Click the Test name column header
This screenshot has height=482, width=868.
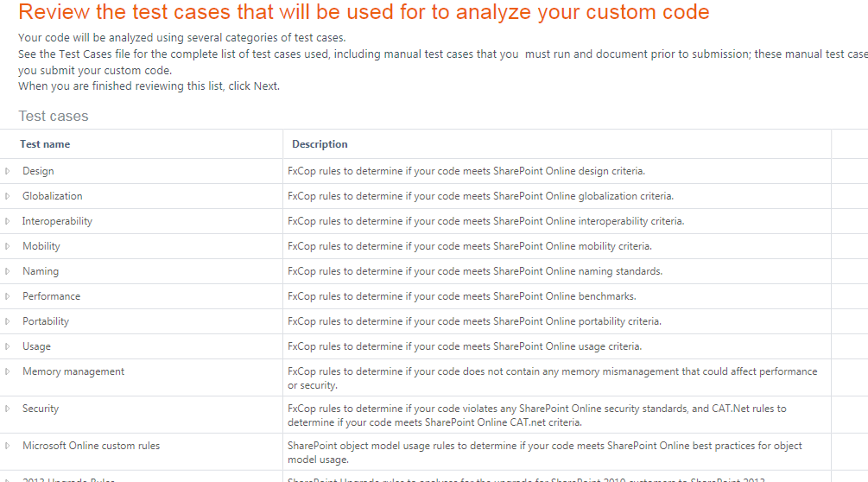[45, 144]
